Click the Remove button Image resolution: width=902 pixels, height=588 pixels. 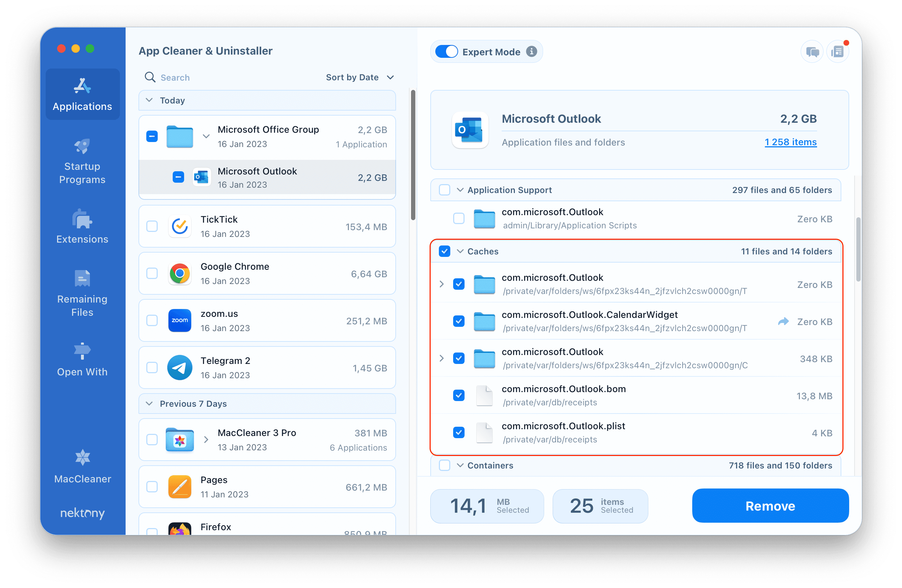point(770,505)
